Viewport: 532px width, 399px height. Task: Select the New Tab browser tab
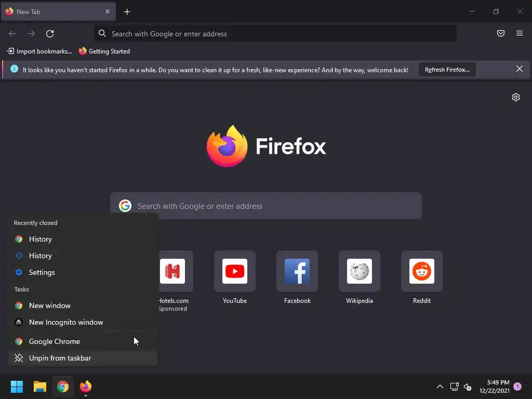pos(58,11)
